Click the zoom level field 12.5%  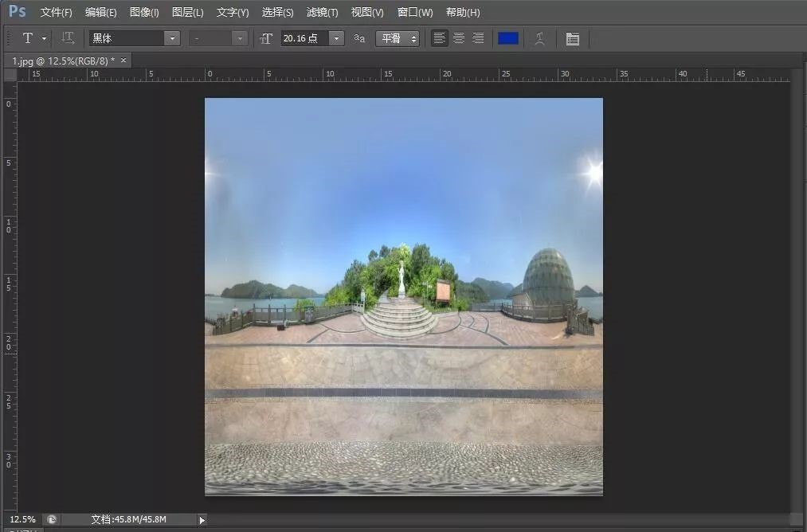tap(22, 519)
